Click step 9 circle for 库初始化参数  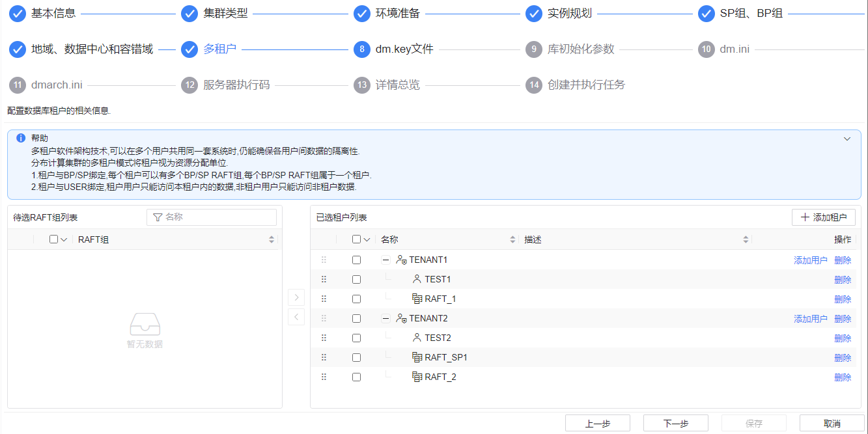click(534, 49)
